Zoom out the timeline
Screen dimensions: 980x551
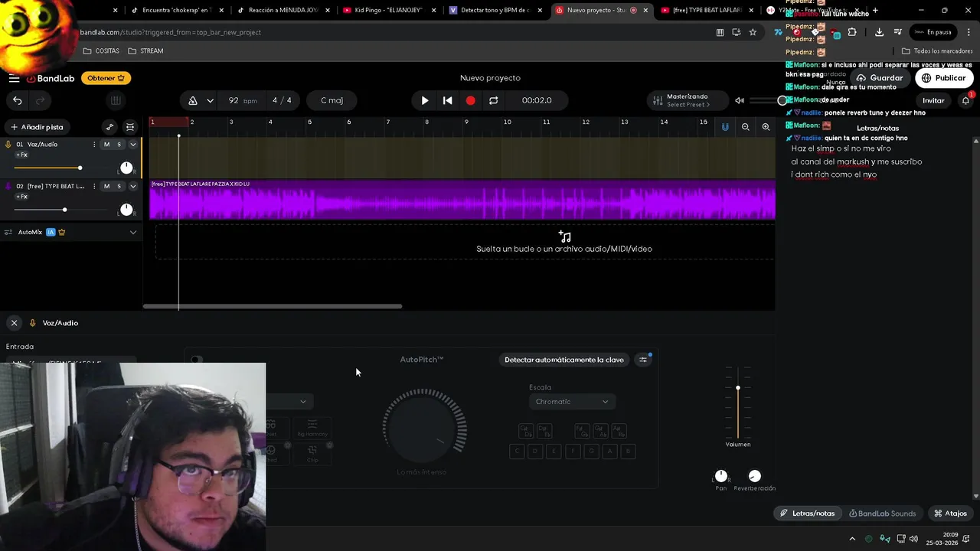(x=745, y=127)
